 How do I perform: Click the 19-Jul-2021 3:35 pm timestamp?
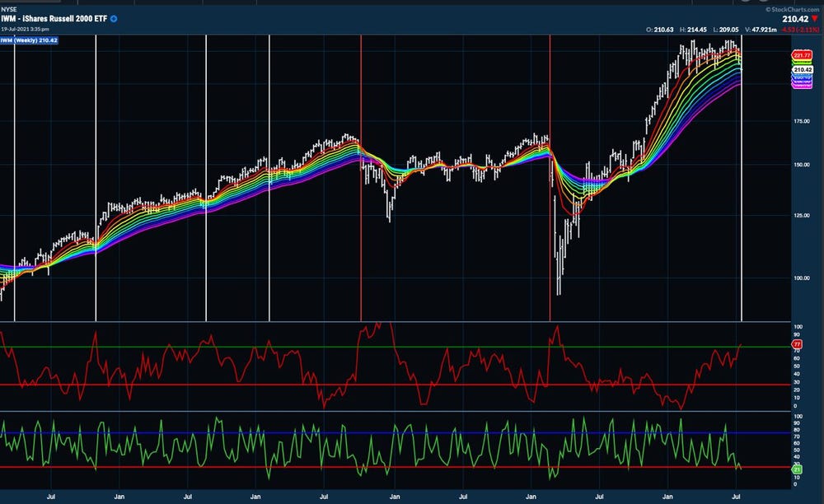pos(26,29)
